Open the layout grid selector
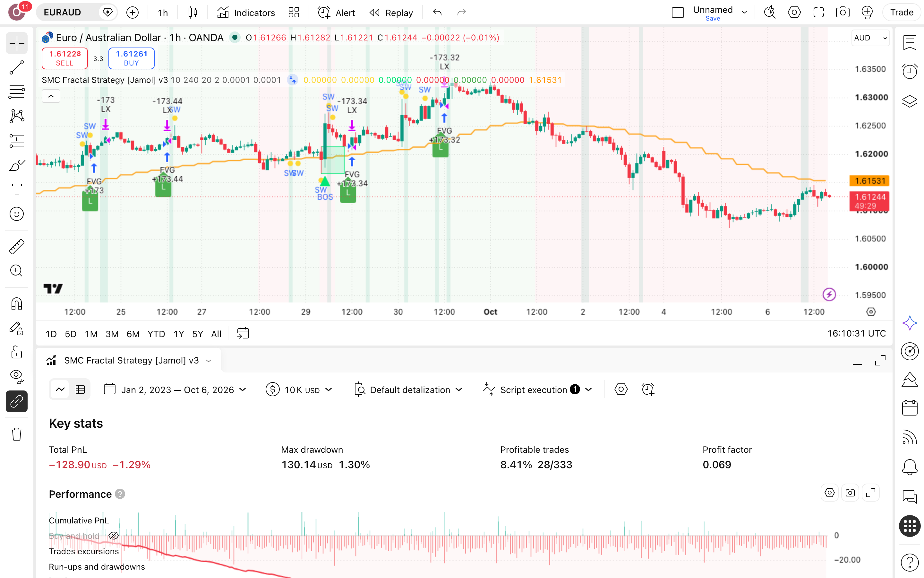The width and height of the screenshot is (924, 578). coord(294,13)
